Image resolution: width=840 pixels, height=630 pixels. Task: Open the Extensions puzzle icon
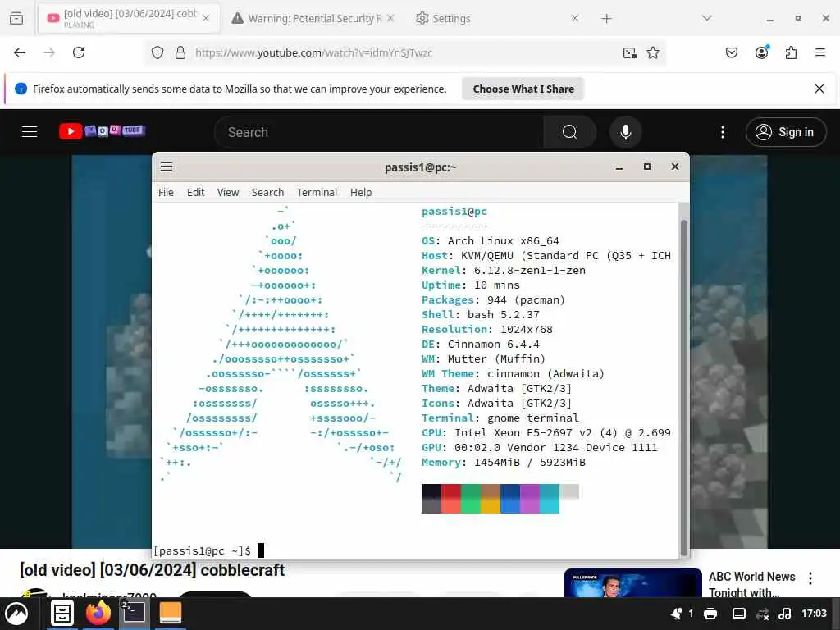point(791,52)
